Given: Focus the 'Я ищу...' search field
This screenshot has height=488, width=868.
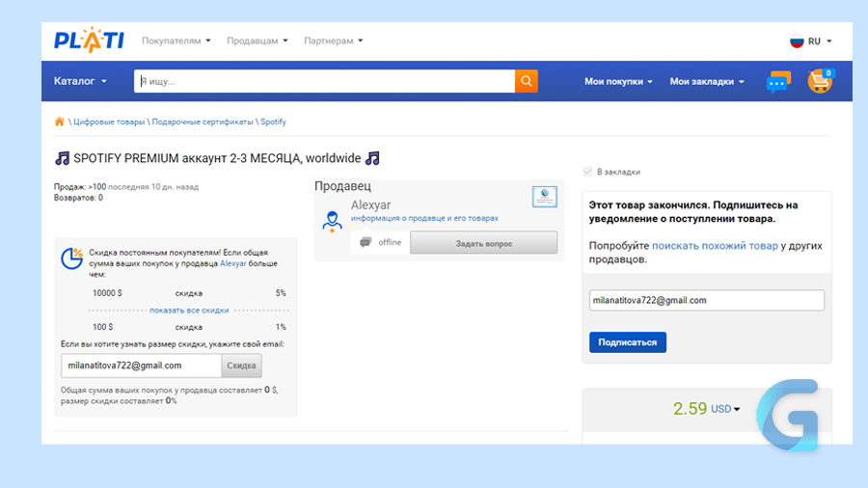Looking at the screenshot, I should [x=324, y=81].
